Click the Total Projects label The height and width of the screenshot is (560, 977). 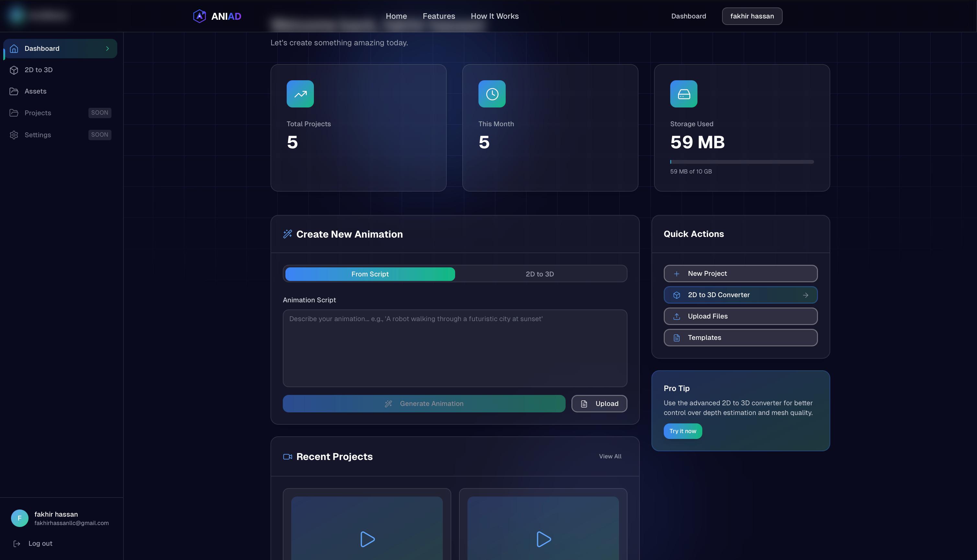(x=309, y=124)
